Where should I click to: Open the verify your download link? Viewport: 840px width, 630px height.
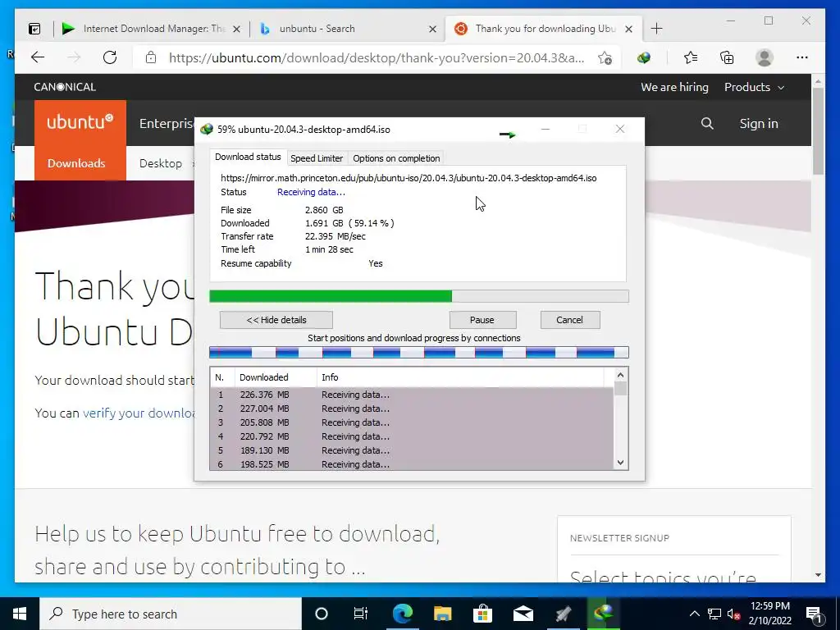pyautogui.click(x=138, y=413)
